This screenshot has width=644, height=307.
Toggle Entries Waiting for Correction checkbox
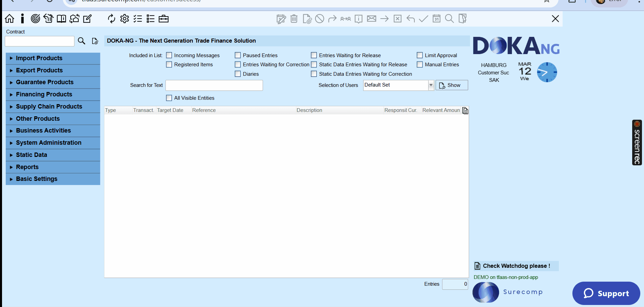tap(238, 64)
